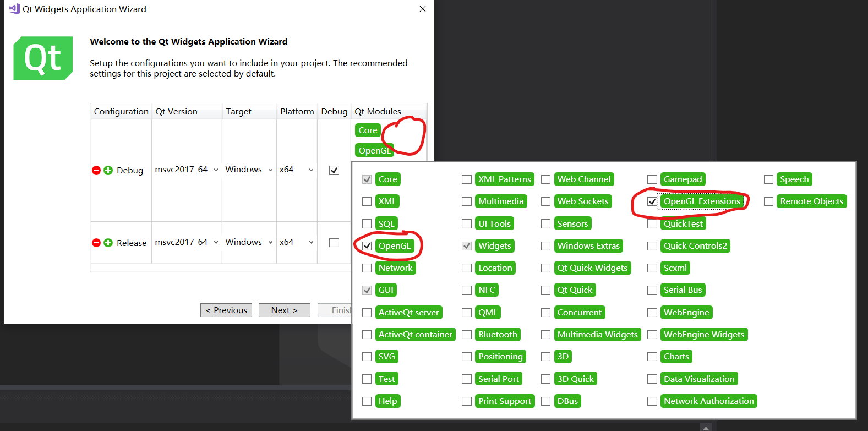
Task: Click the partially hidden Finish button
Action: point(335,310)
